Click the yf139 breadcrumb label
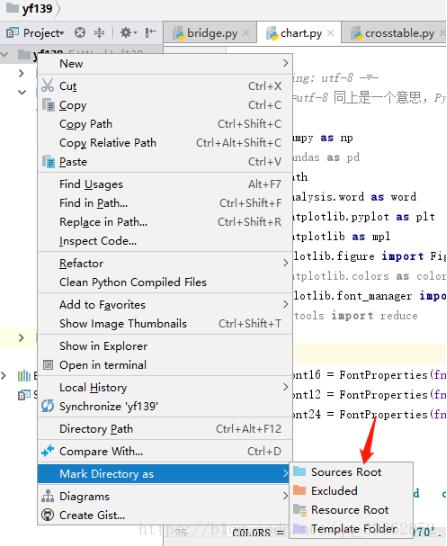The image size is (447, 546). point(37,8)
